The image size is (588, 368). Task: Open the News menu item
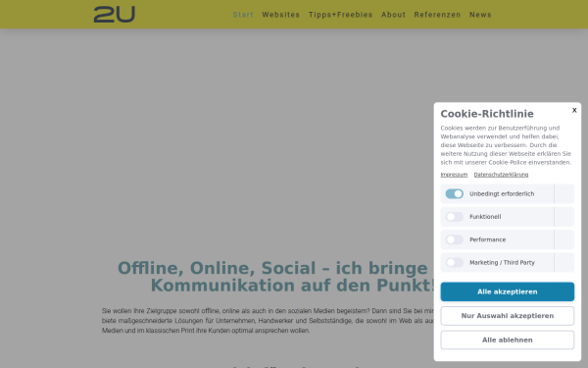point(480,15)
